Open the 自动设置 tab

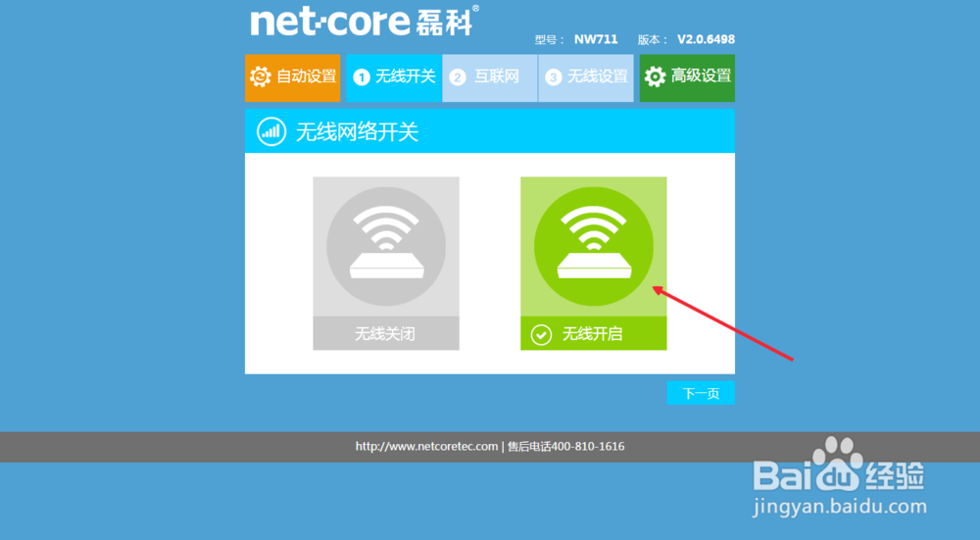pos(292,78)
